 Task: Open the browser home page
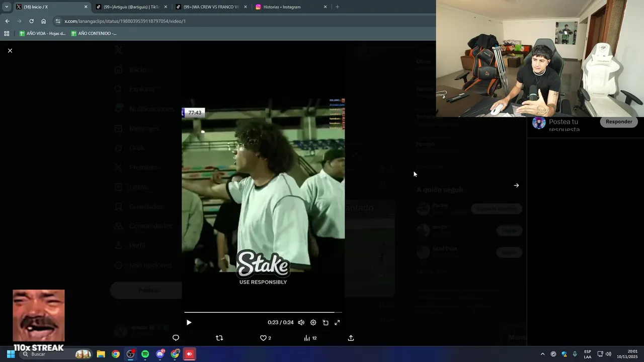pos(43,21)
